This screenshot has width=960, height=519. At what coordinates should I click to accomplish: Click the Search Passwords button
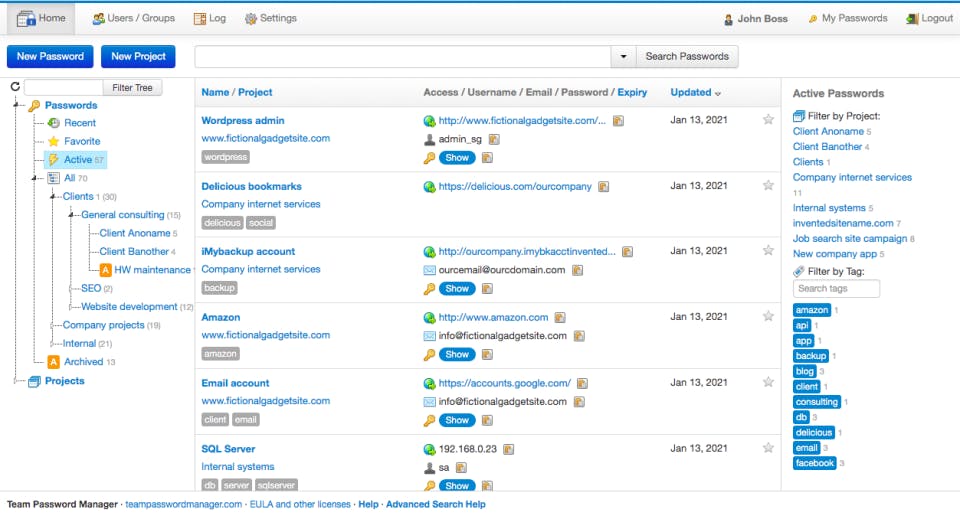[x=687, y=56]
